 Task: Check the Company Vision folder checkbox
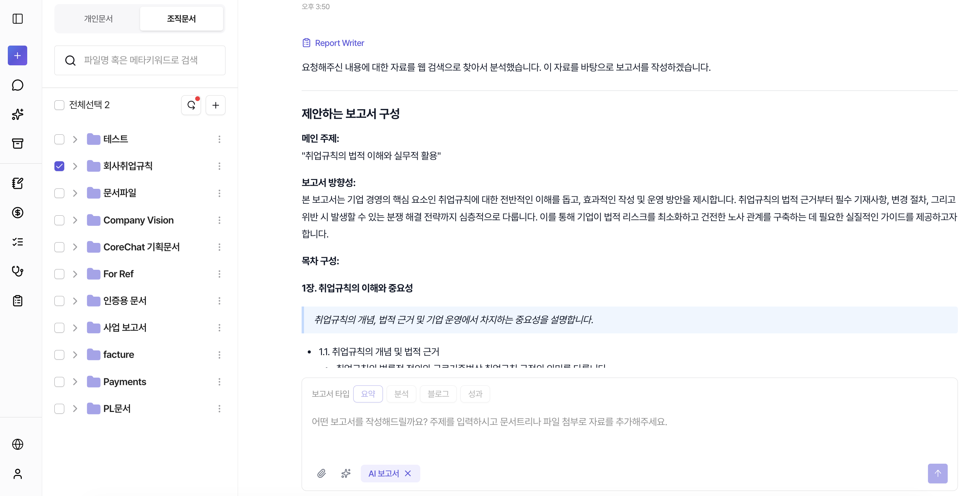pos(60,220)
